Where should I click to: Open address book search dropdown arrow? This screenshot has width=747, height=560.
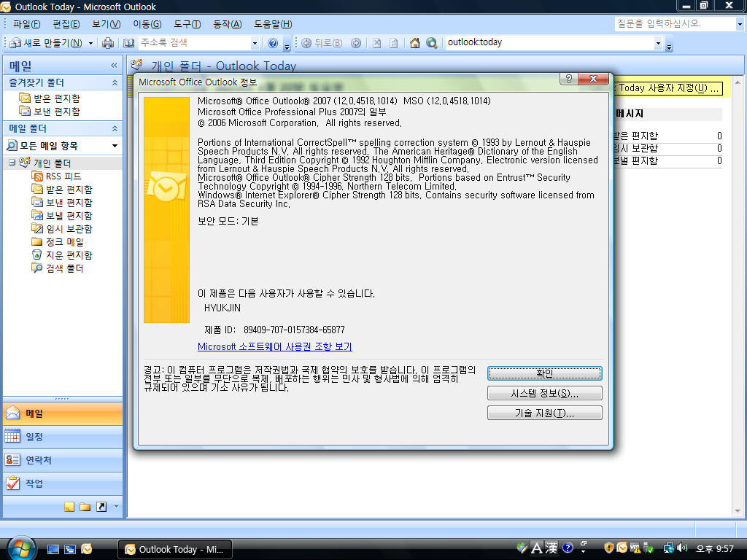(255, 43)
